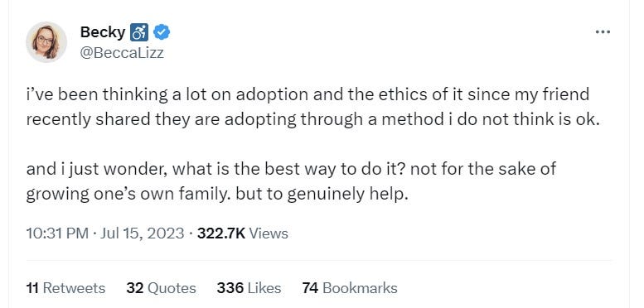View the 11 Retweets list
The height and width of the screenshot is (308, 644).
point(65,288)
